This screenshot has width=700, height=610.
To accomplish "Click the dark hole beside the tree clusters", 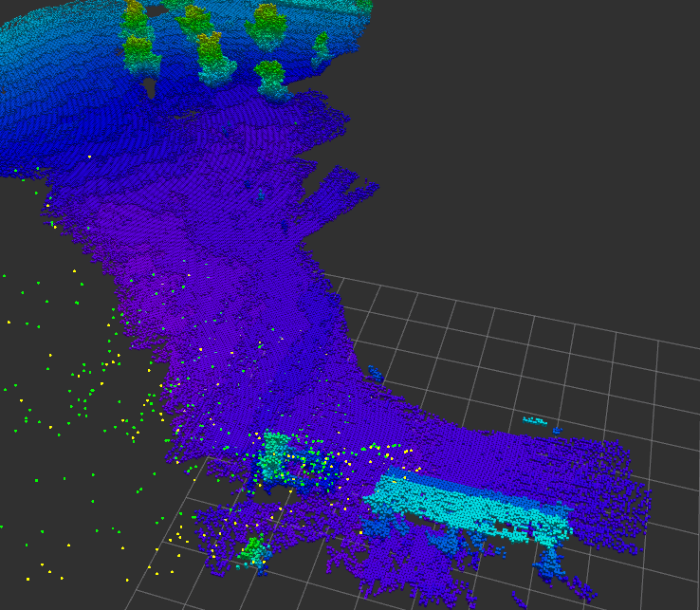I will pyautogui.click(x=150, y=87).
